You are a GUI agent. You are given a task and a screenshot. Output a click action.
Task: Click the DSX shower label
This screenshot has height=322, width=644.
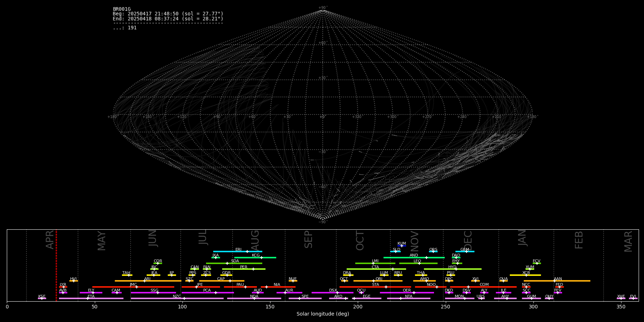click(333, 291)
